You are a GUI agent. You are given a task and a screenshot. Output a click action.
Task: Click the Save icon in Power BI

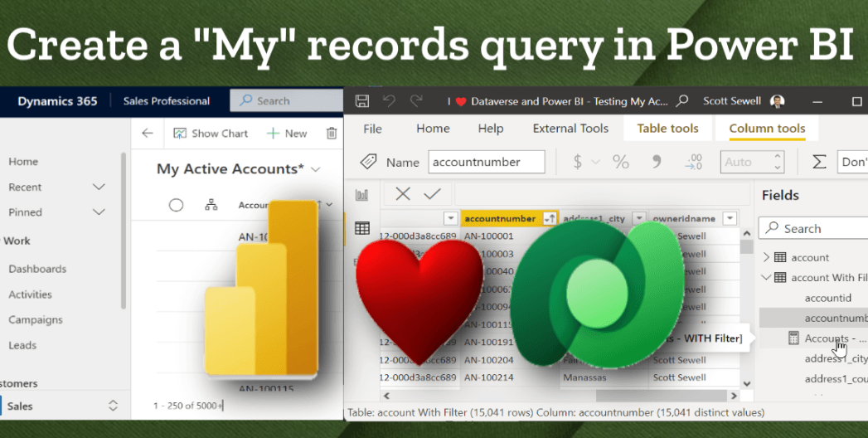pos(362,100)
